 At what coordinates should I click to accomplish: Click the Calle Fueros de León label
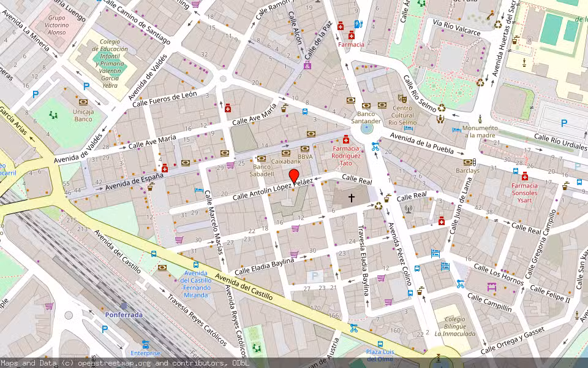pyautogui.click(x=165, y=99)
